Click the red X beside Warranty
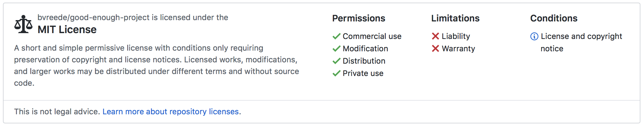644x126 pixels. [436, 48]
